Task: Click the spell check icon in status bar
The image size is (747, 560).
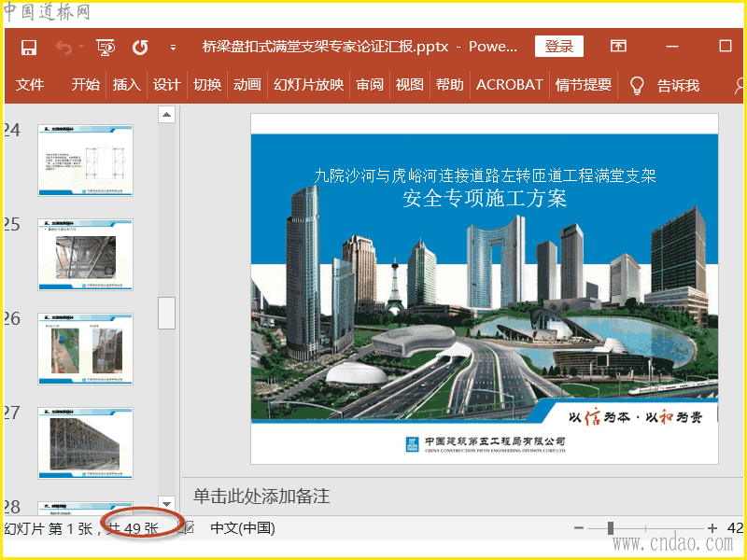Action: [x=188, y=528]
